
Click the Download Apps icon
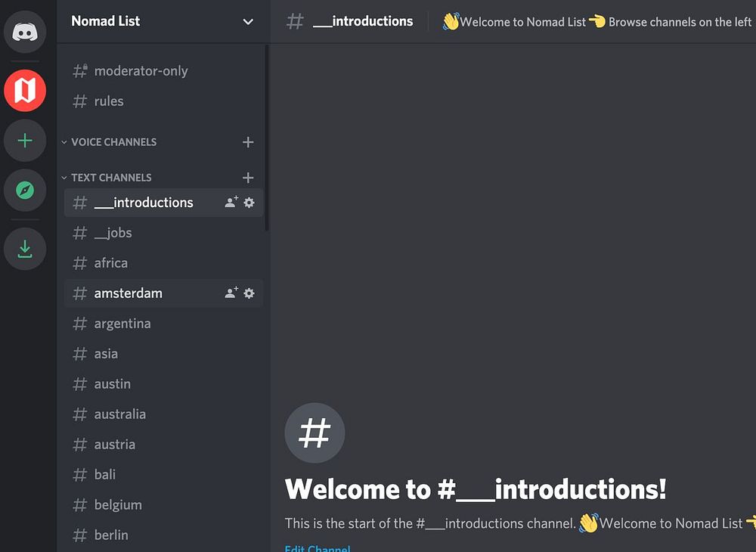25,249
